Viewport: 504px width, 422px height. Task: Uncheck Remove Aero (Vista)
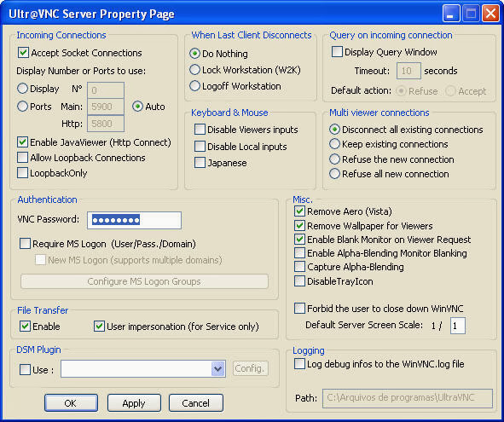[299, 211]
